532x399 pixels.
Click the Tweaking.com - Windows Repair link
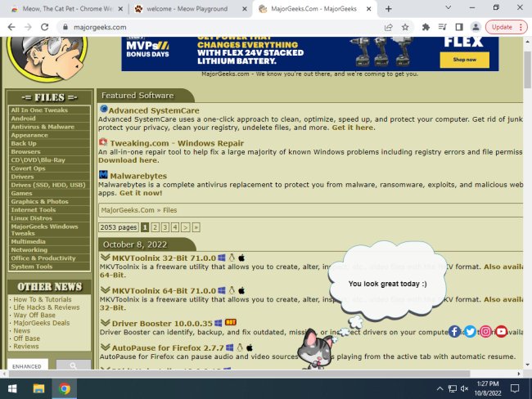coord(177,143)
